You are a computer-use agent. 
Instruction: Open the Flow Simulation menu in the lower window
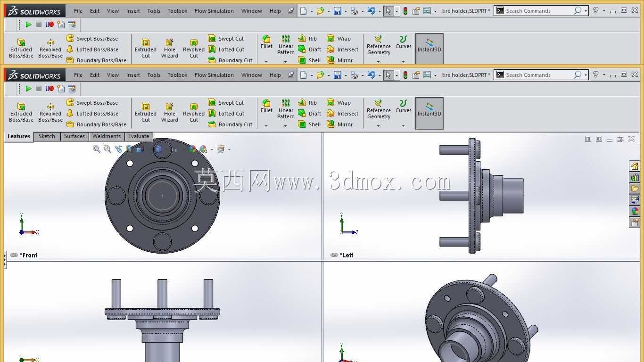click(x=214, y=75)
